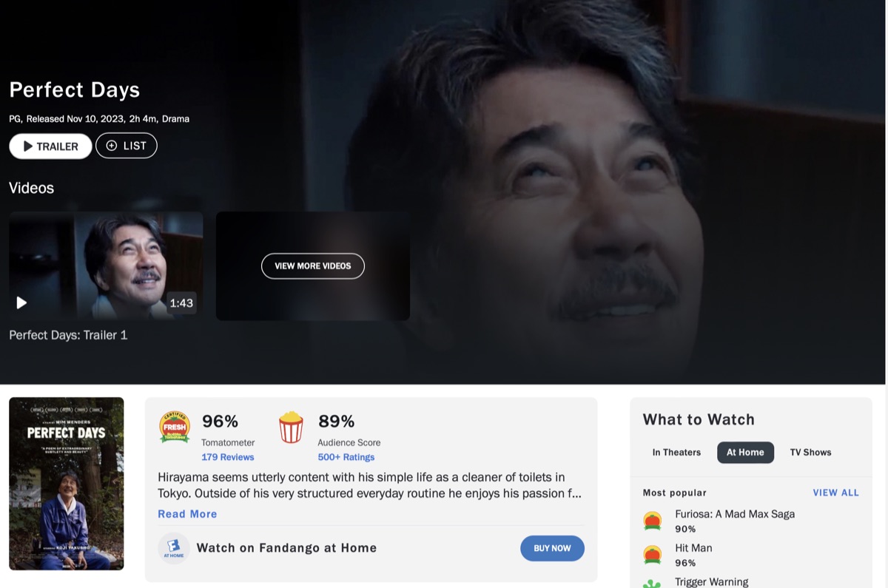Click the popcorn bucket audience score icon
The height and width of the screenshot is (588, 888).
(291, 428)
